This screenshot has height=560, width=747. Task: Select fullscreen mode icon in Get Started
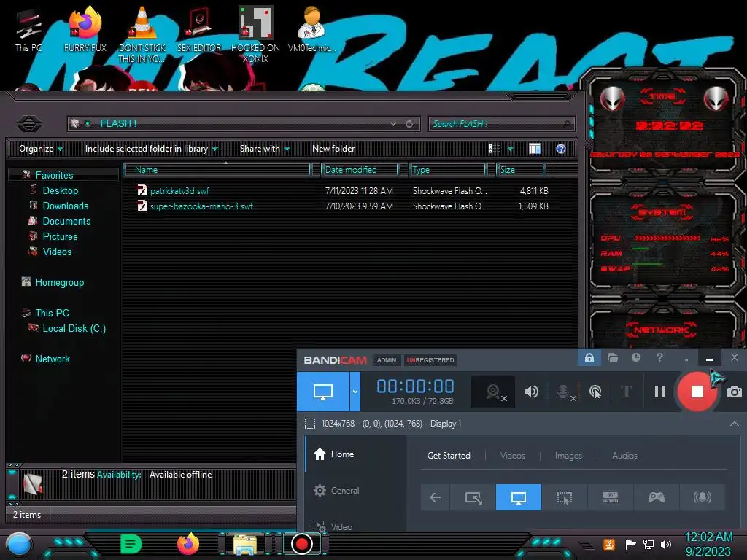(x=519, y=497)
